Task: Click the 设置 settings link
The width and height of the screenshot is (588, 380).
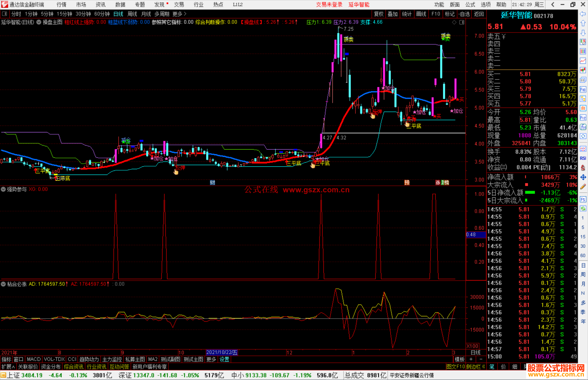Action: point(224,359)
